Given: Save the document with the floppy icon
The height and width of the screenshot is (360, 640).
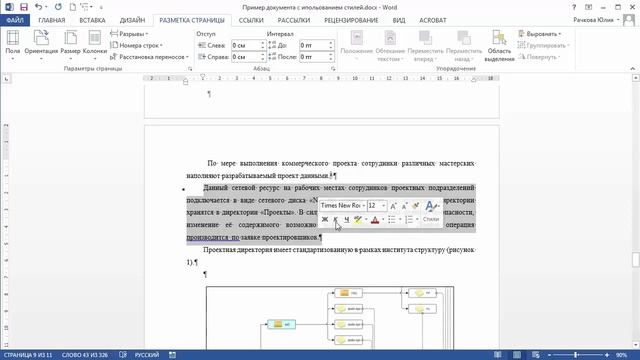Looking at the screenshot, I should coord(24,7).
